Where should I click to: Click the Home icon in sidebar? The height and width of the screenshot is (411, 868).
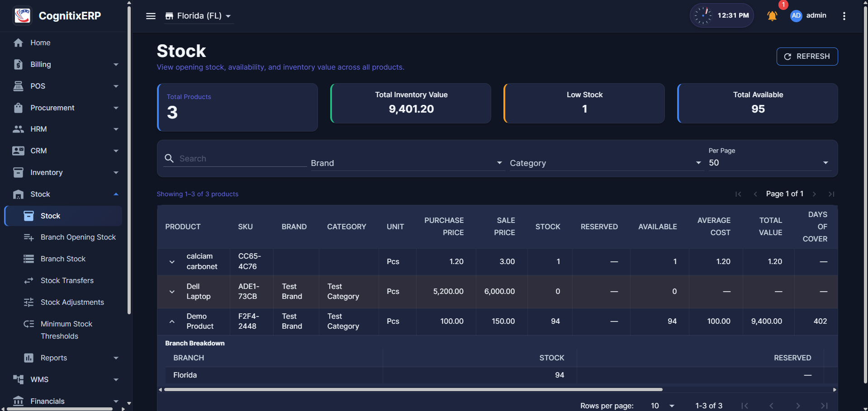(18, 43)
